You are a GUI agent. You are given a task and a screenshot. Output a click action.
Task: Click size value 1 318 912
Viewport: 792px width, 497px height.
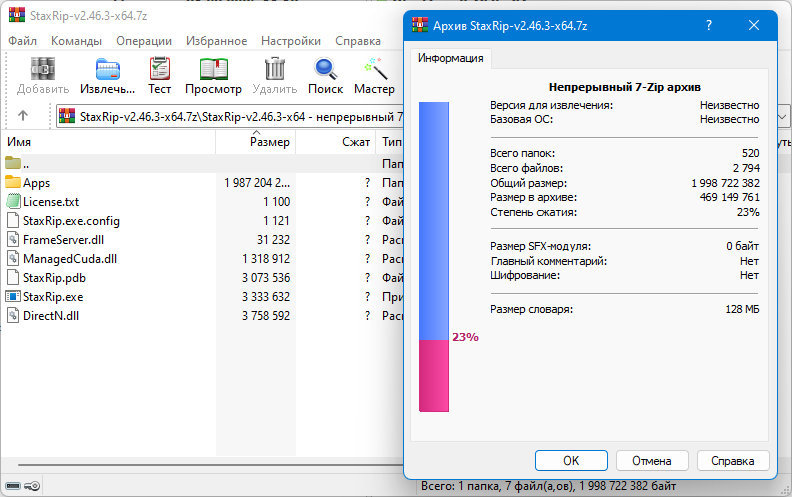pyautogui.click(x=266, y=259)
